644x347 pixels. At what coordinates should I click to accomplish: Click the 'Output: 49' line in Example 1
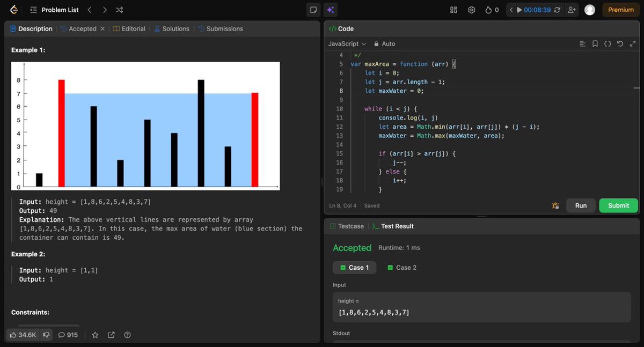(39, 211)
